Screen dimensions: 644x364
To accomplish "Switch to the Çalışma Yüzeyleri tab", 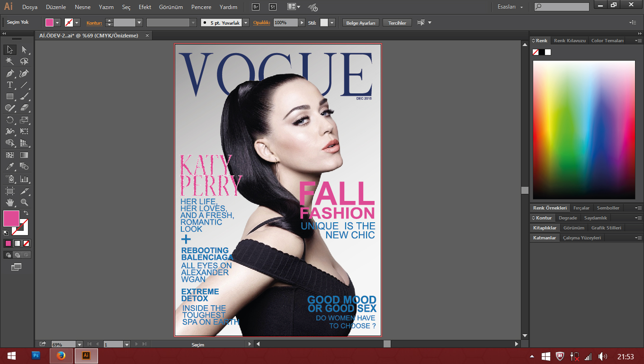I will (582, 238).
